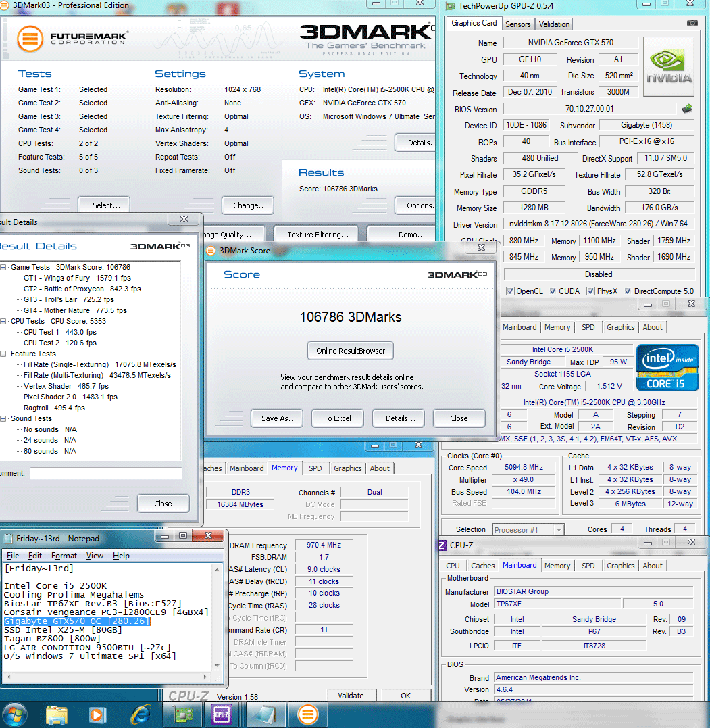Click the GPU-Z camera screenshot icon
This screenshot has height=728, width=710.
coord(692,23)
